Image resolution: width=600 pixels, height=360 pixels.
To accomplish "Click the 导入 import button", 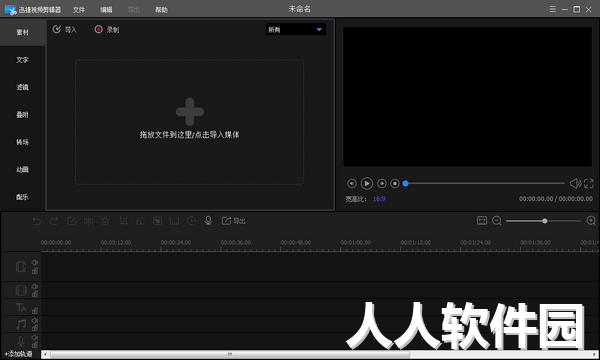I will pyautogui.click(x=65, y=29).
